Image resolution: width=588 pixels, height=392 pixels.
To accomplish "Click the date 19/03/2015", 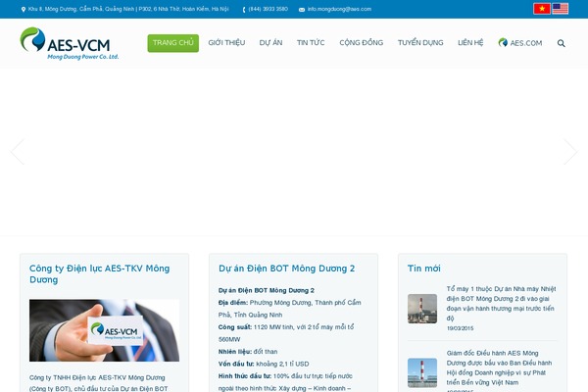I will click(x=461, y=328).
